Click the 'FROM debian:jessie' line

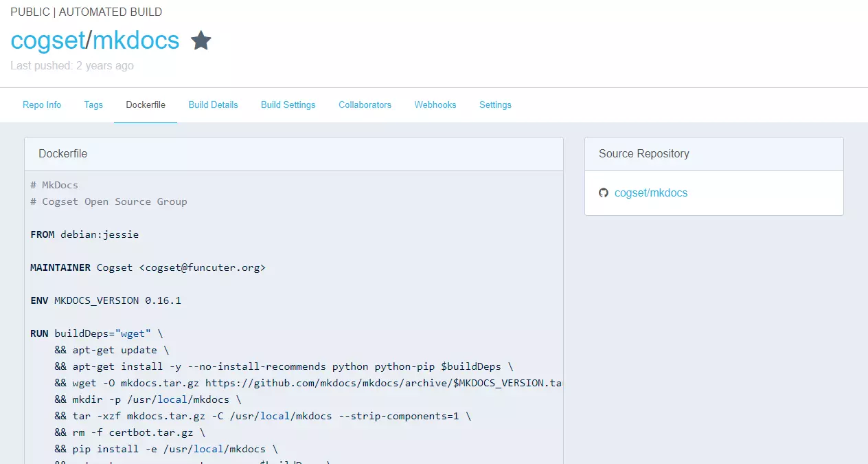pos(84,234)
